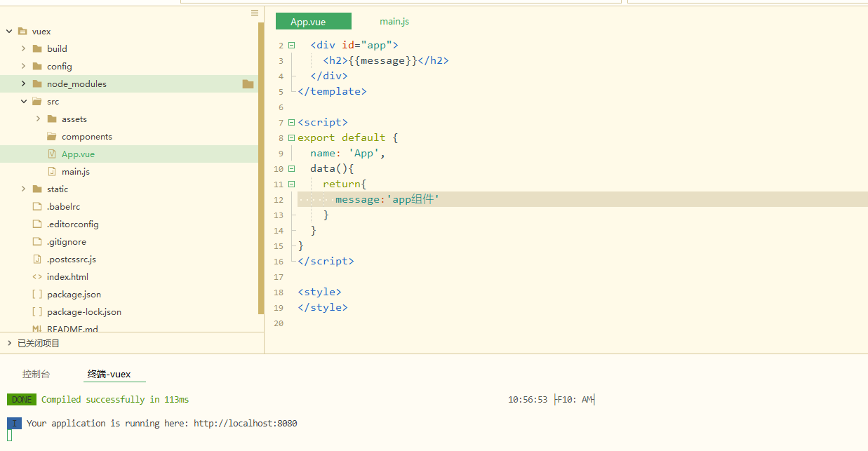
Task: Click the node_modules row's folder icon
Action: pos(37,83)
